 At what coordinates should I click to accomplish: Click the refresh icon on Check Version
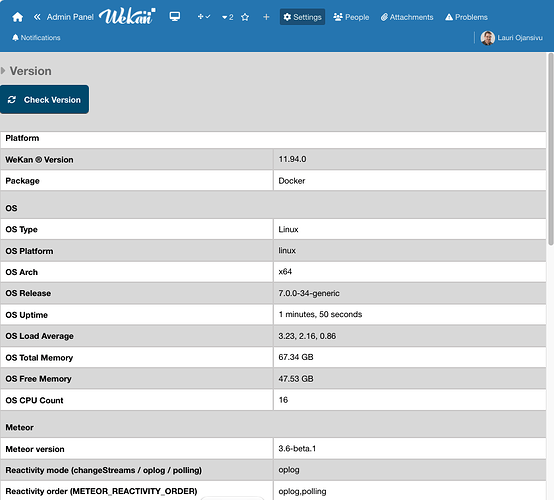pyautogui.click(x=12, y=100)
